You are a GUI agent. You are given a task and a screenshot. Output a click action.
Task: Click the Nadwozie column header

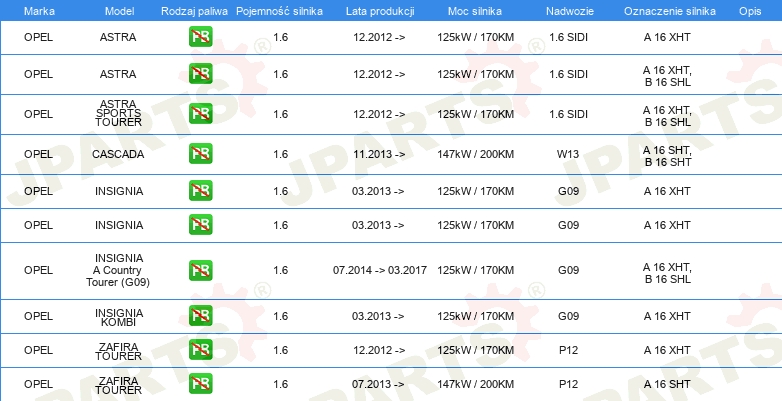click(x=570, y=11)
